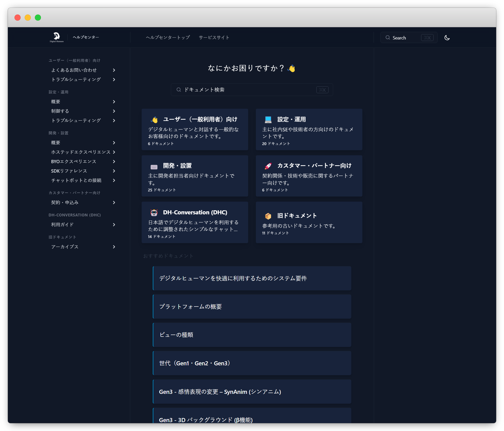
Task: Click inside the ドキュメント検索 input field
Action: tap(242, 90)
